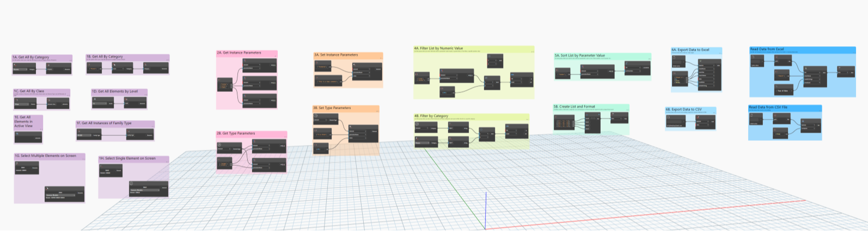
Task: Select '4A. Filter List by Numeric Value' title
Action: pyautogui.click(x=438, y=48)
